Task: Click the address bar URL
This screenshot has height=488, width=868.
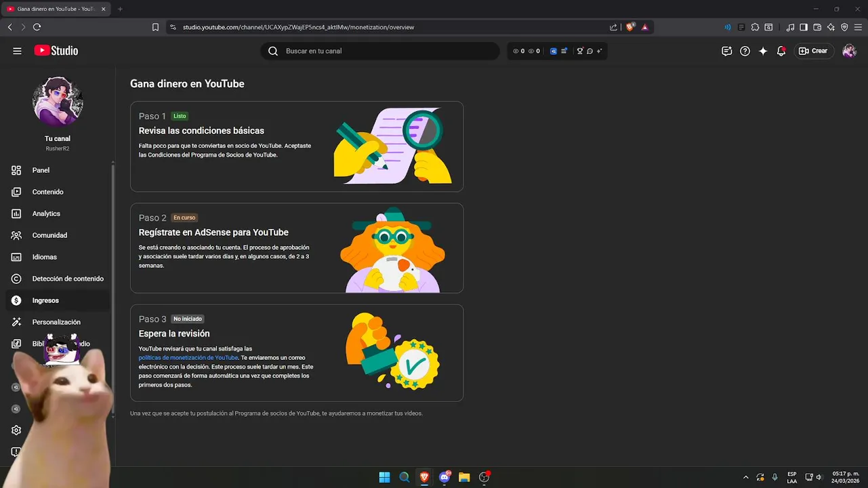Action: [298, 27]
